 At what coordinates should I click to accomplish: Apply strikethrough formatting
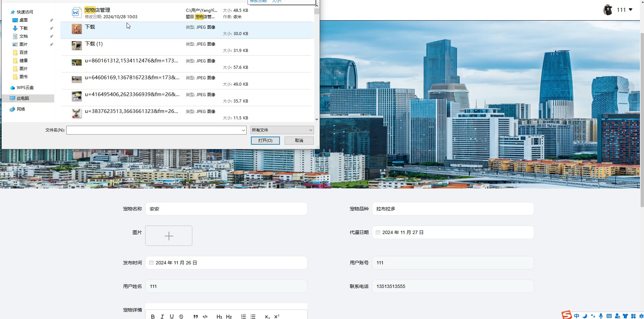click(x=181, y=316)
